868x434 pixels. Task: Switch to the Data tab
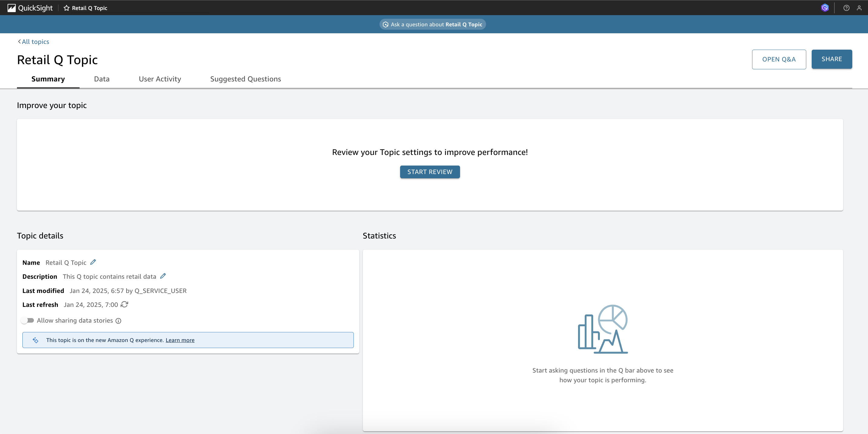click(x=101, y=79)
